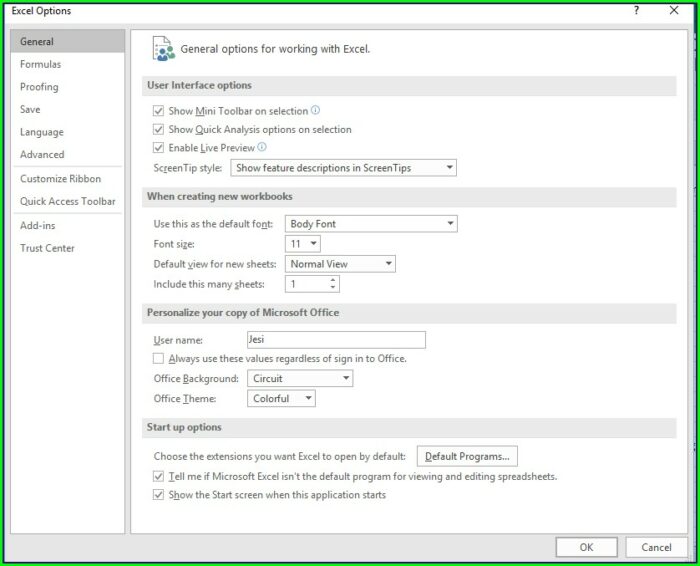
Task: Click the info icon beside Enable Live Preview
Action: (262, 147)
